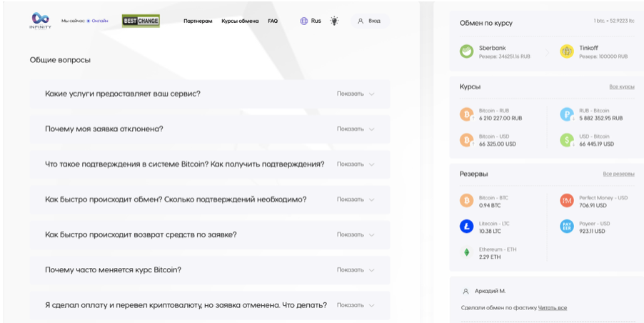This screenshot has height=323, width=644.
Task: Select the Sberbank icon
Action: coord(466,51)
